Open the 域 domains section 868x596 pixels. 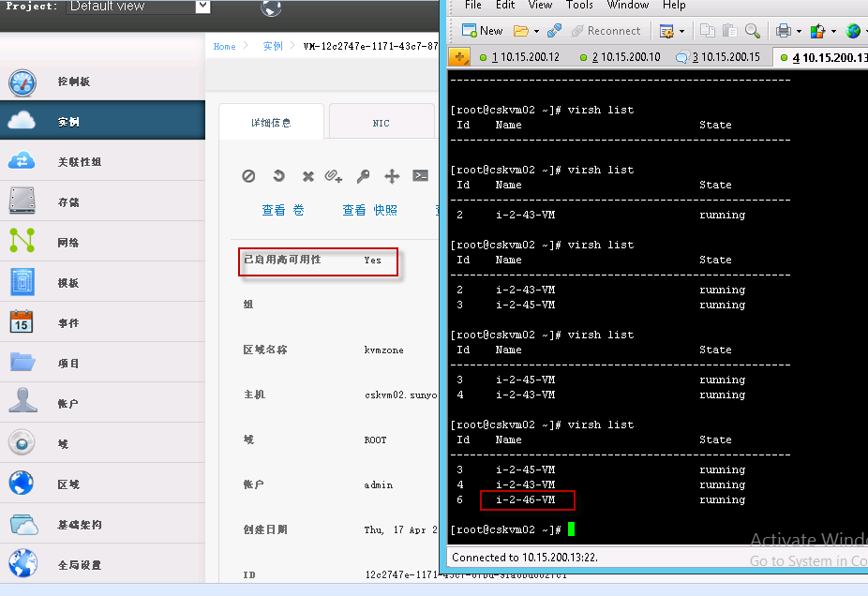pos(102,444)
